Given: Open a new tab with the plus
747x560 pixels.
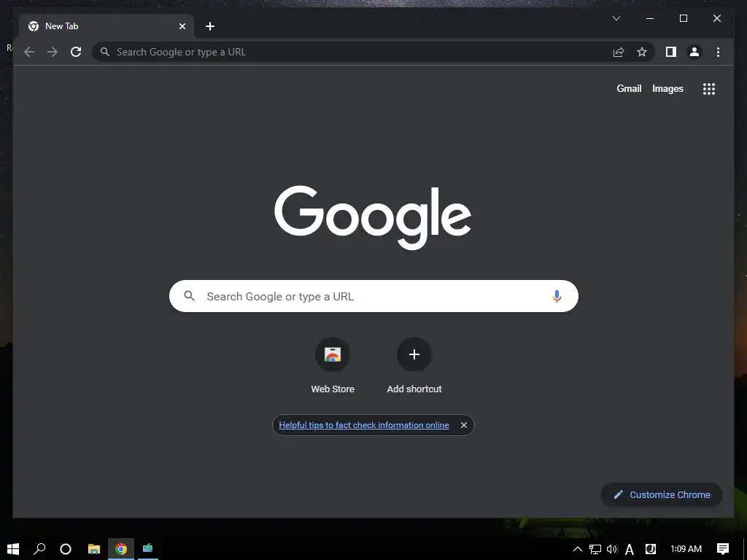Looking at the screenshot, I should coord(209,26).
